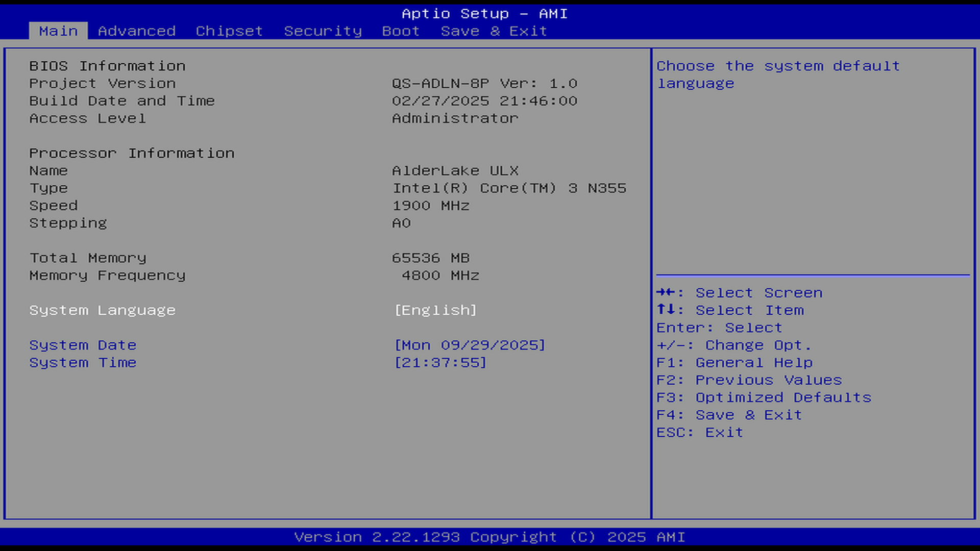Select the System Language setting label
This screenshot has height=551, width=980.
point(102,310)
